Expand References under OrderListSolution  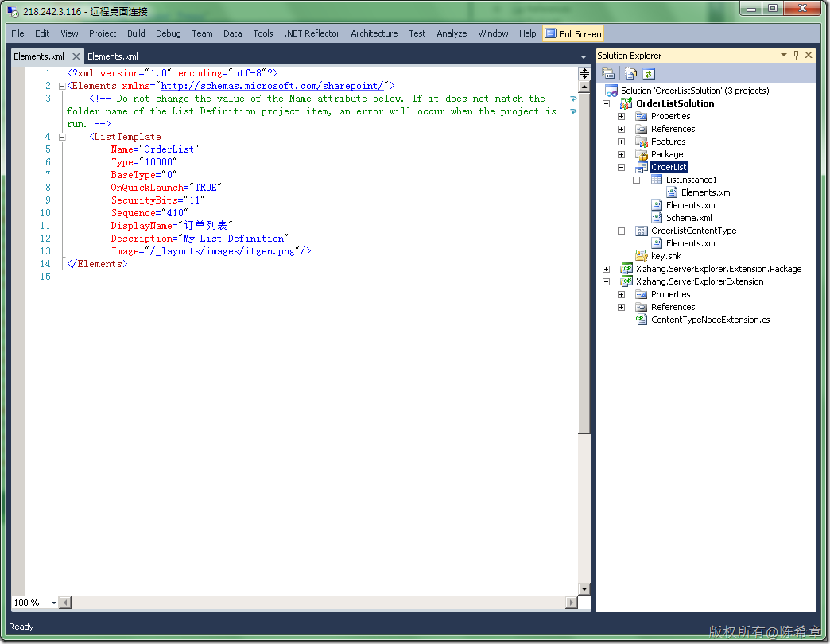[622, 129]
